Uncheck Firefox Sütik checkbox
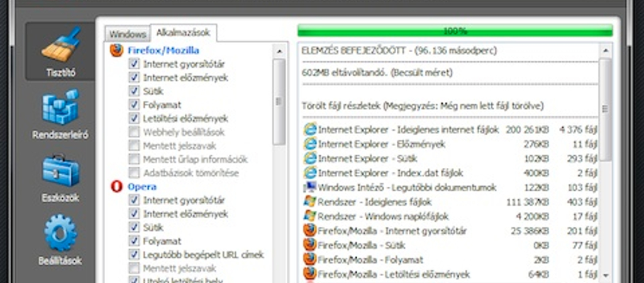Image resolution: width=644 pixels, height=283 pixels. (134, 91)
